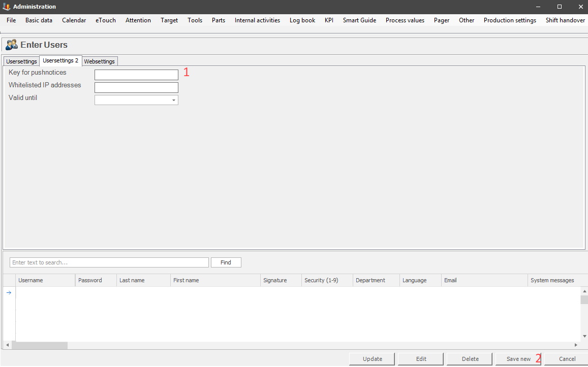Image resolution: width=588 pixels, height=367 pixels.
Task: Click the row indicator arrow in grid
Action: coord(9,292)
